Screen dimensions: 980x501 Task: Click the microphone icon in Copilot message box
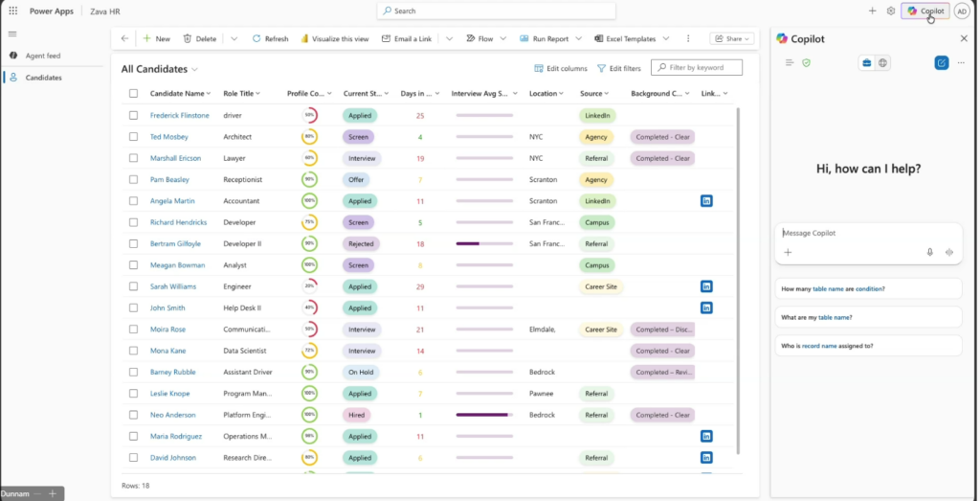point(929,252)
